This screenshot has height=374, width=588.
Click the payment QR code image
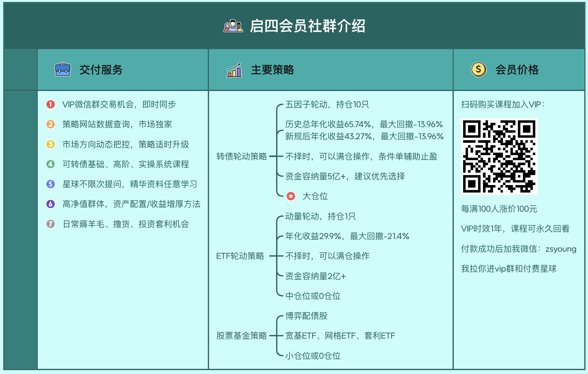pos(499,156)
